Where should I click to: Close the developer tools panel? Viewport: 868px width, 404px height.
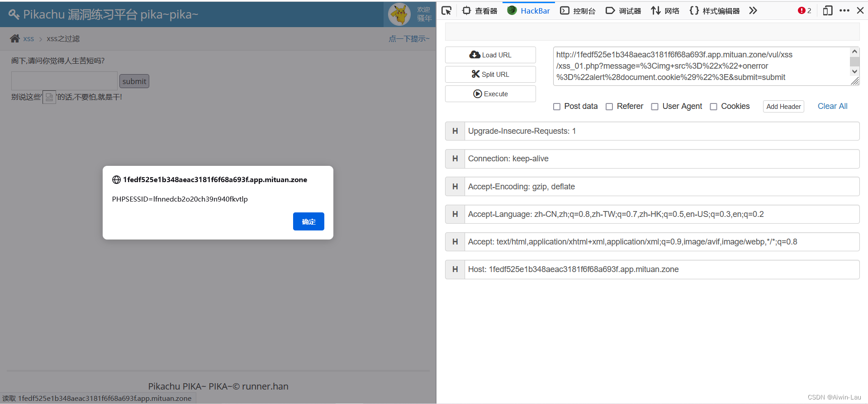(860, 10)
